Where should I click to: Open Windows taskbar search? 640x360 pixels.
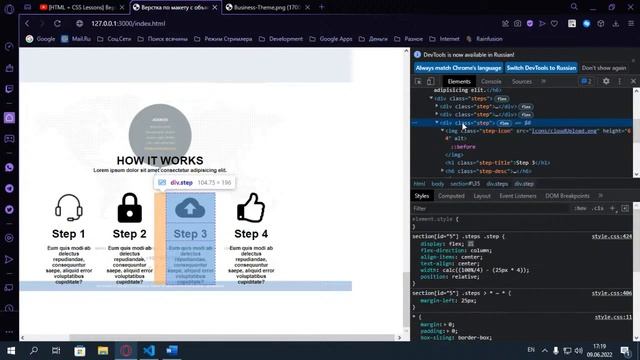point(34,350)
